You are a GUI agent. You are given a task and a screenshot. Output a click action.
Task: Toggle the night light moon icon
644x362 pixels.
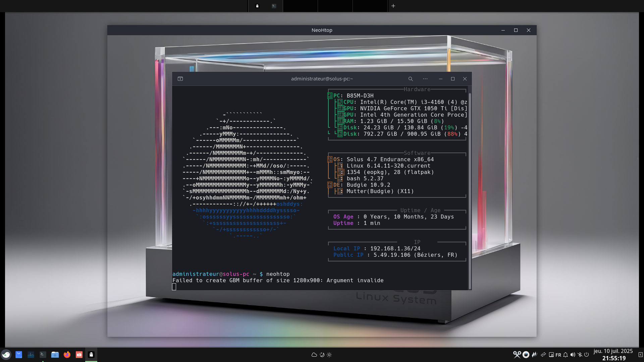pyautogui.click(x=322, y=355)
